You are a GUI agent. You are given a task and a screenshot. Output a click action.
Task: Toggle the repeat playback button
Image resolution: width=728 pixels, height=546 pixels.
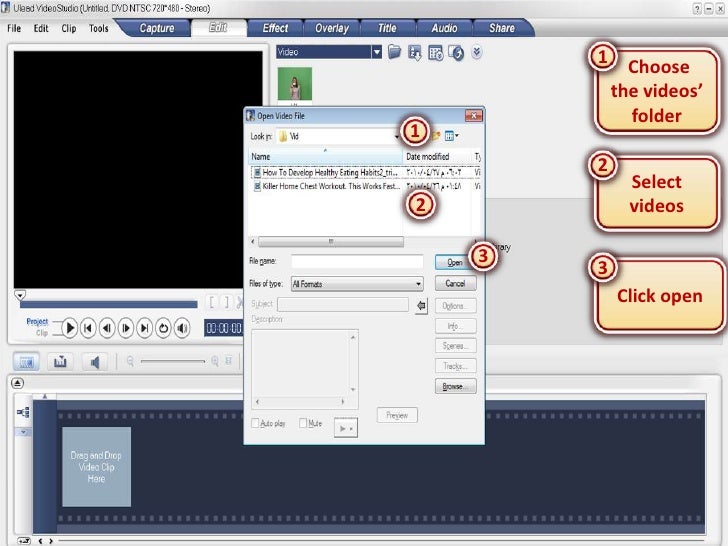tap(163, 328)
